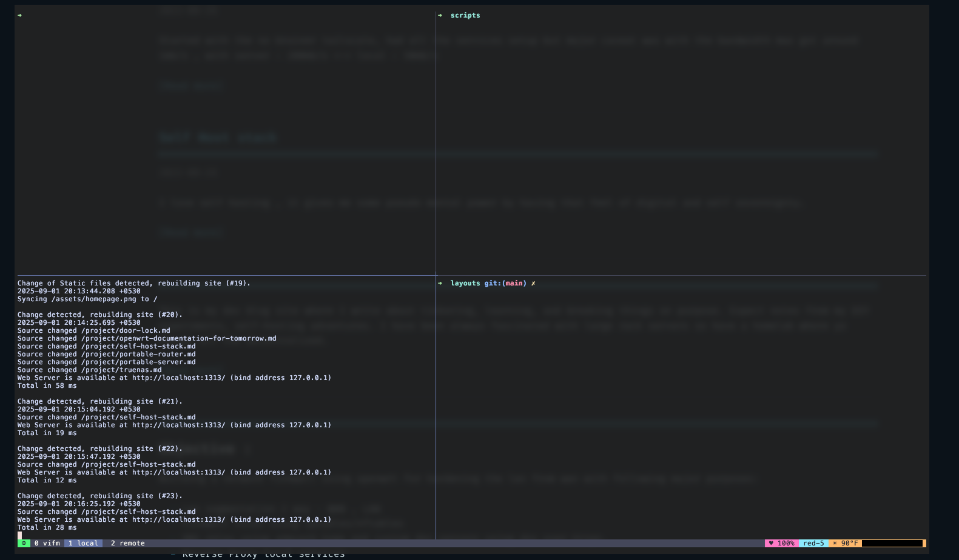The image size is (959, 560).
Task: Click the black redacted block in status bar
Action: tap(892, 543)
